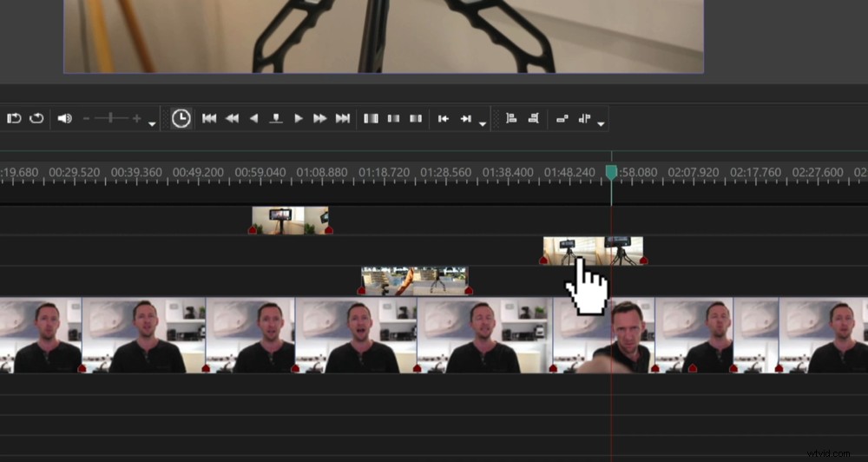The height and width of the screenshot is (462, 868).
Task: Click the ruler at 02:17.760
Action: tap(756, 172)
